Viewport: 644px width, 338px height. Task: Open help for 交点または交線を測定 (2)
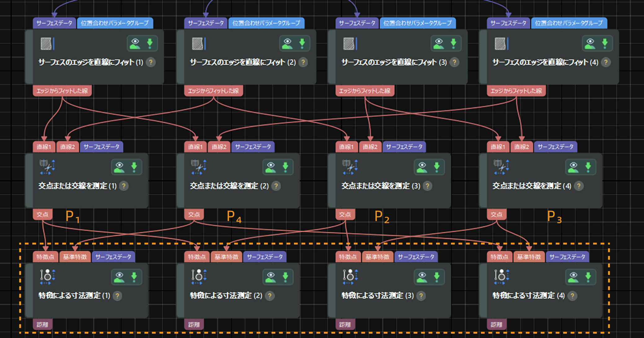click(x=276, y=186)
